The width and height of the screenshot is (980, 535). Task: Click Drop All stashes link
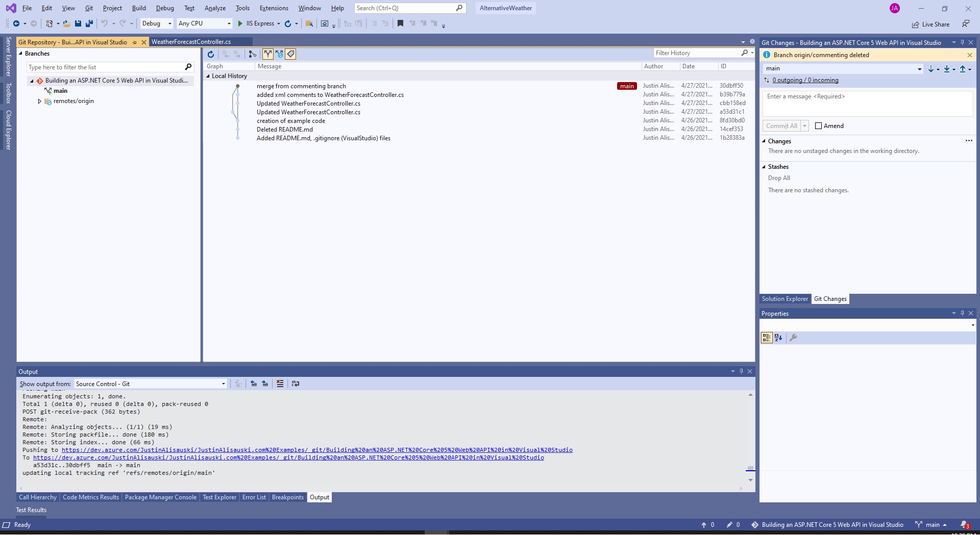point(779,178)
